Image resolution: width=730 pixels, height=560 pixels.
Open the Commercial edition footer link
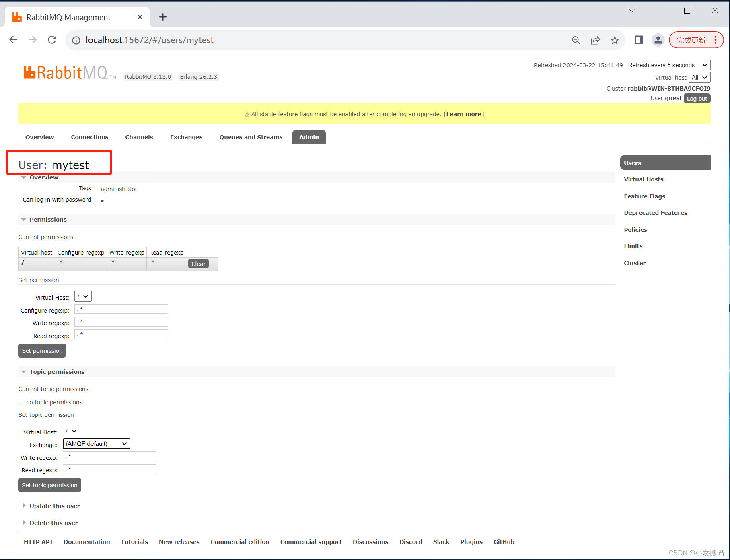pyautogui.click(x=240, y=542)
